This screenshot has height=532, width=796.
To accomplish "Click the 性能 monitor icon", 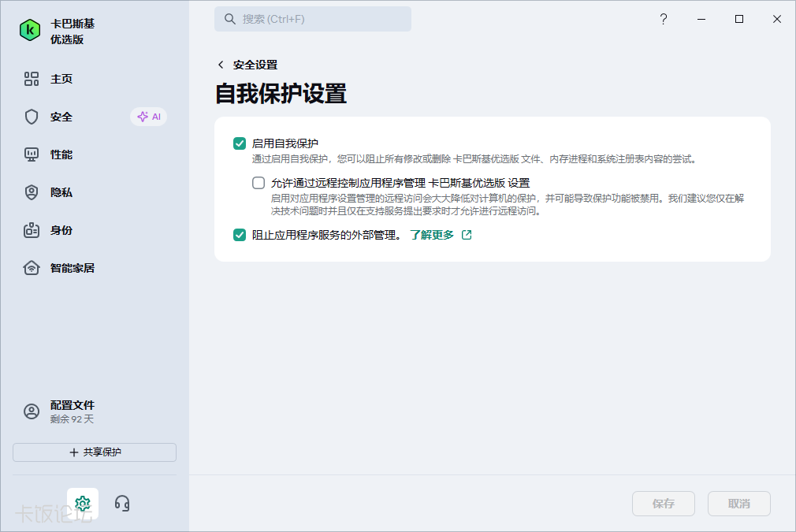I will (32, 154).
